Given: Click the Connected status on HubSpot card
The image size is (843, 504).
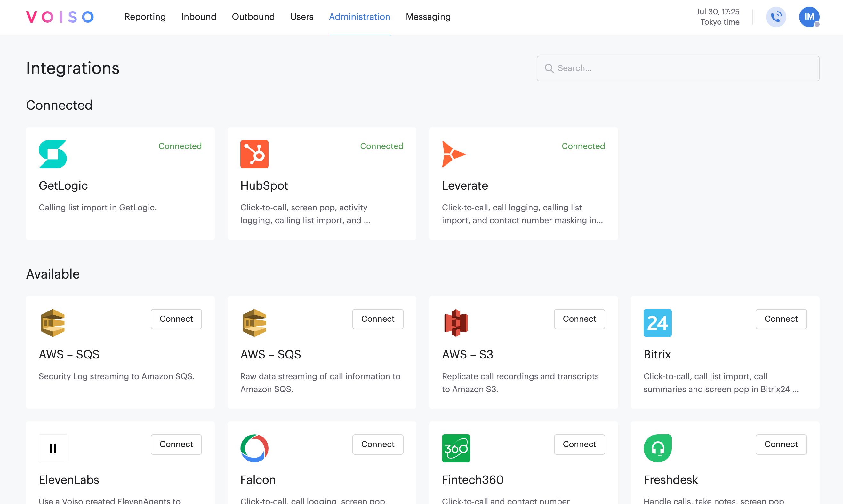Looking at the screenshot, I should point(381,146).
